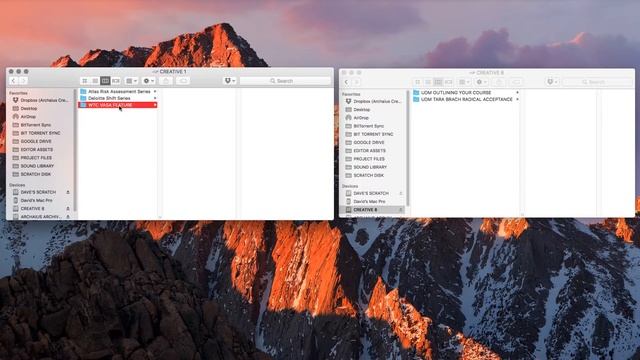This screenshot has width=640, height=360.
Task: Open the Dropbox toolbar menu in CREATIVE 8 window
Action: pos(552,82)
